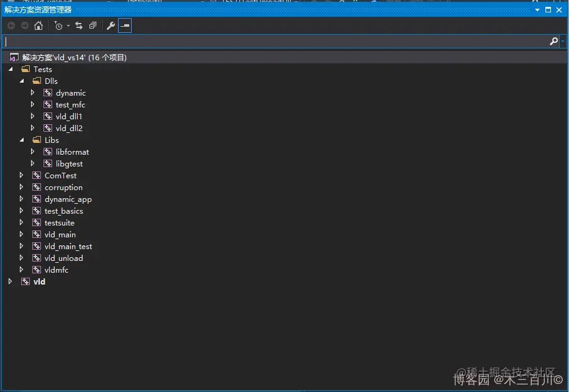Open the search options dropdown arrow
569x392 pixels.
(563, 42)
